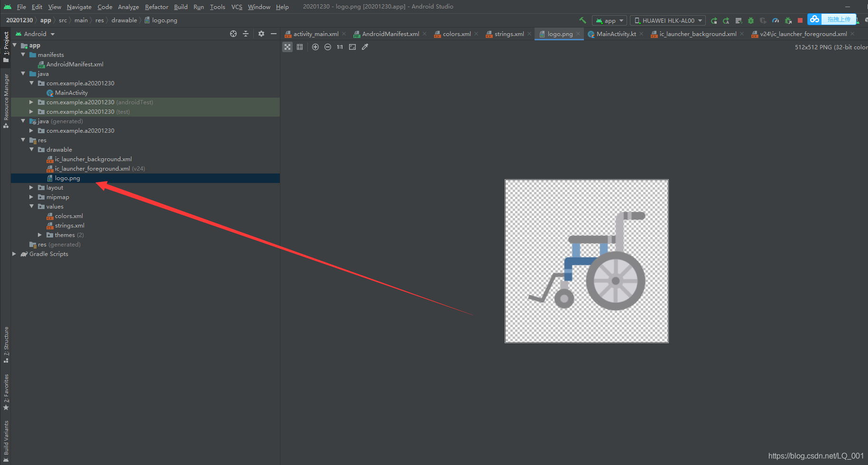868x465 pixels.
Task: Click the Apply Code Changes icon
Action: point(739,20)
